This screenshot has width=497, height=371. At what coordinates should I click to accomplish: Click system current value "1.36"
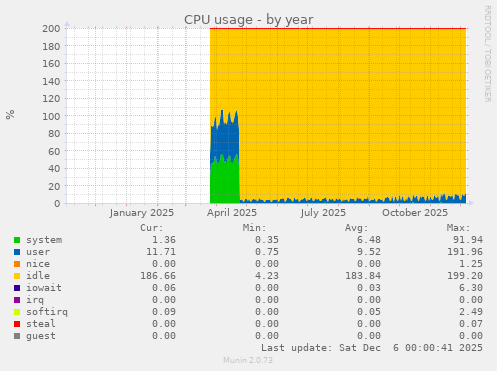click(x=164, y=240)
